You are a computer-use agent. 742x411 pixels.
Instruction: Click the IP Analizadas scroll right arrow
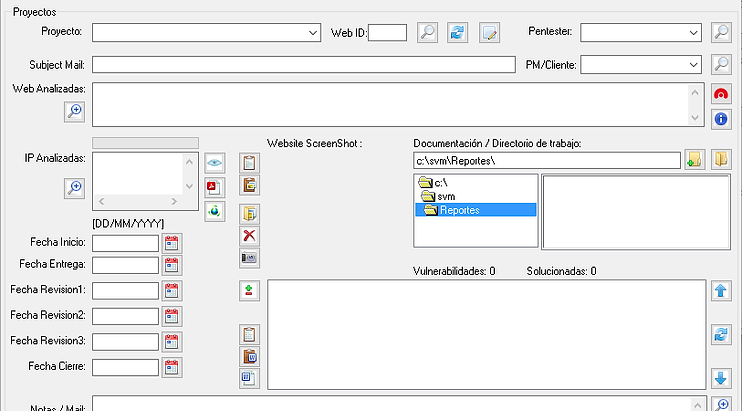[x=174, y=201]
